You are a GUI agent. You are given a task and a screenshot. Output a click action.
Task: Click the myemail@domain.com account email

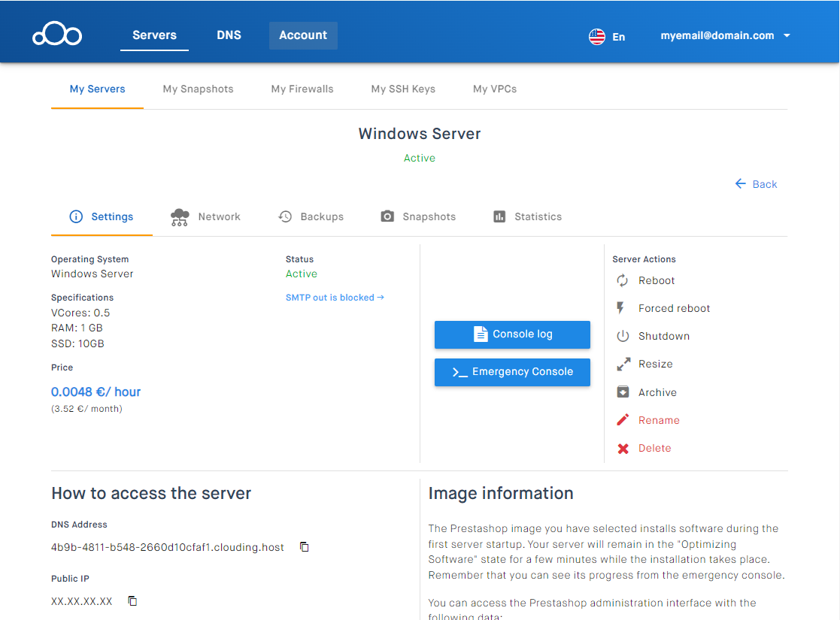click(x=717, y=35)
